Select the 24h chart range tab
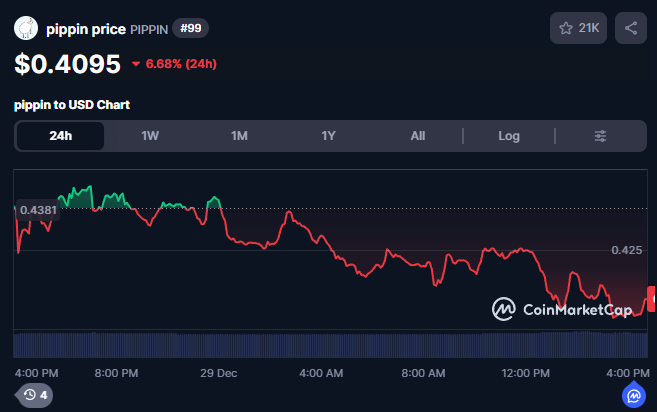Viewport: 657px width, 412px height. click(60, 136)
